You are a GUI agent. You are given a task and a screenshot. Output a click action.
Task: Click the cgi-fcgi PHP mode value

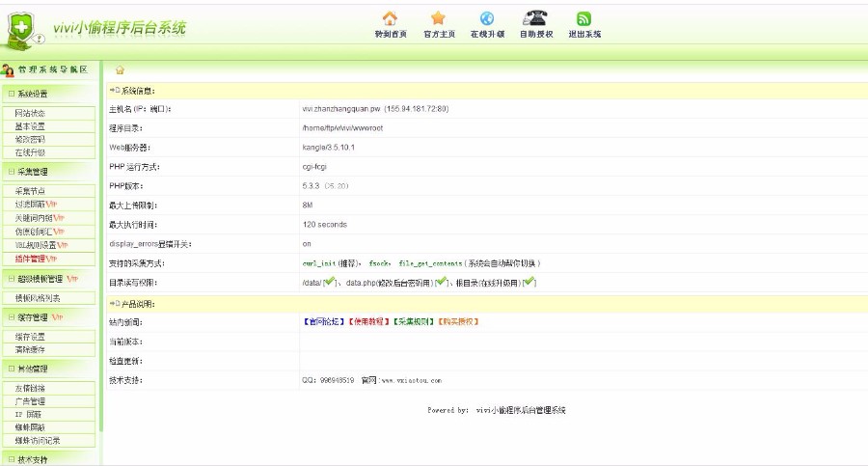(314, 167)
